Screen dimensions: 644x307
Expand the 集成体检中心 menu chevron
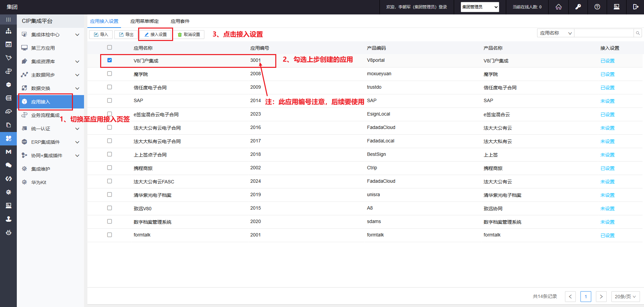click(x=77, y=35)
